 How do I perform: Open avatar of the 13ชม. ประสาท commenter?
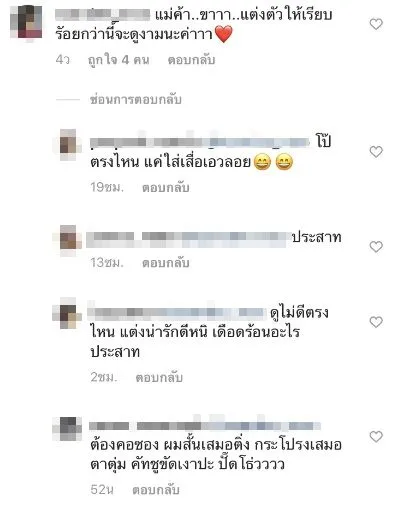click(68, 238)
